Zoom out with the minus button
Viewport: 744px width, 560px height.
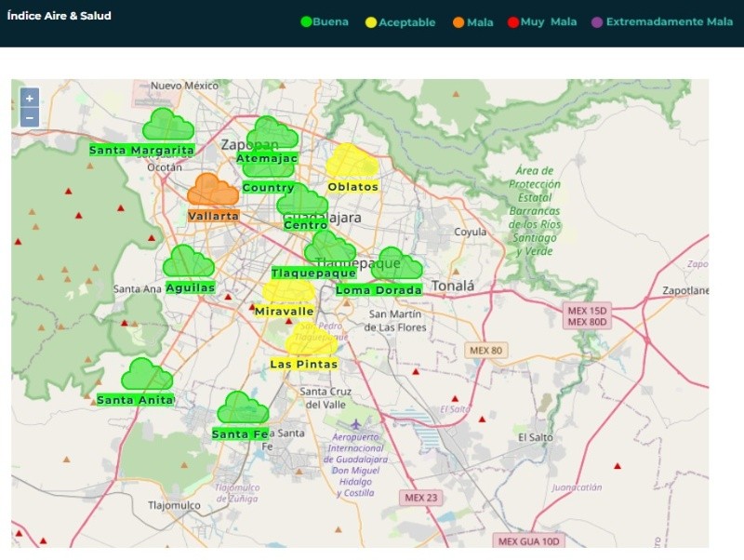(x=30, y=117)
